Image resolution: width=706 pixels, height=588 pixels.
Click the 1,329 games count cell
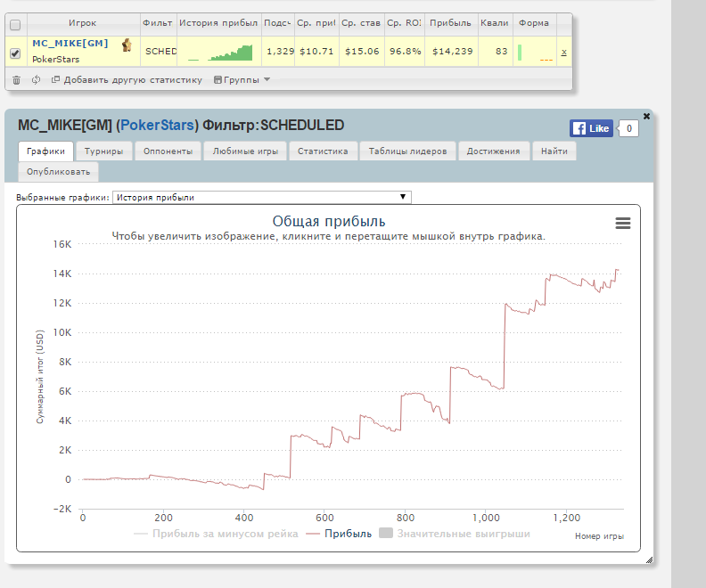pos(280,52)
